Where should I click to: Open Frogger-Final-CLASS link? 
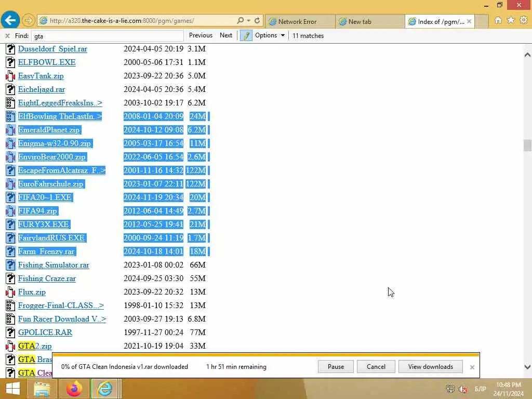[61, 305]
